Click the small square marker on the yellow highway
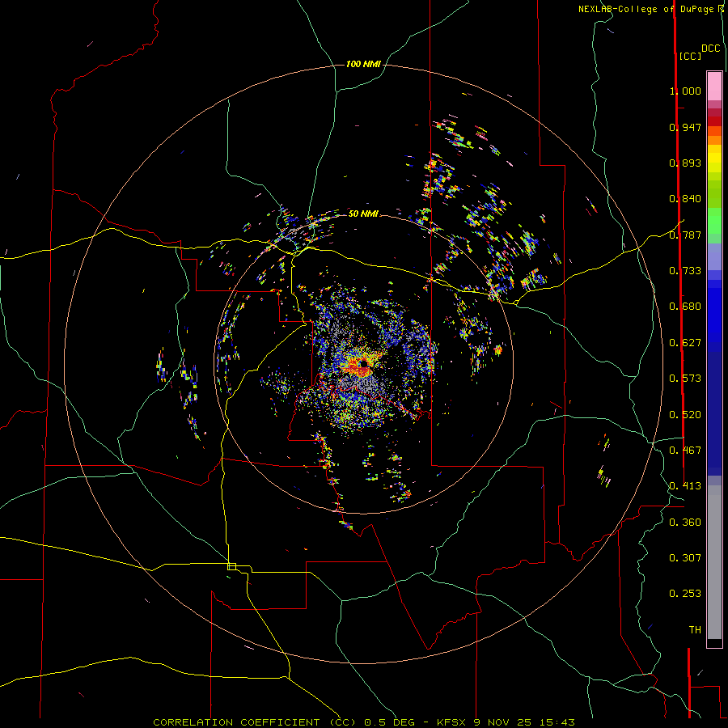 [231, 566]
